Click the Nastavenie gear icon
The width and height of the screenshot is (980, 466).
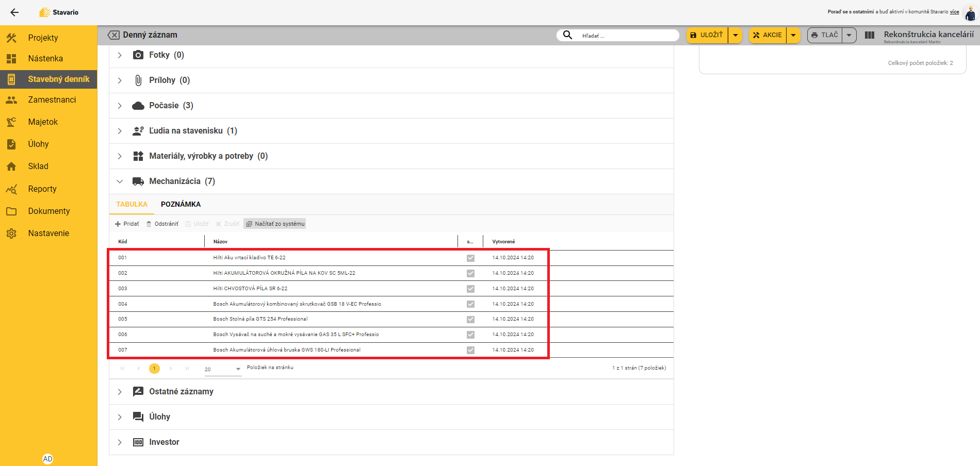11,233
